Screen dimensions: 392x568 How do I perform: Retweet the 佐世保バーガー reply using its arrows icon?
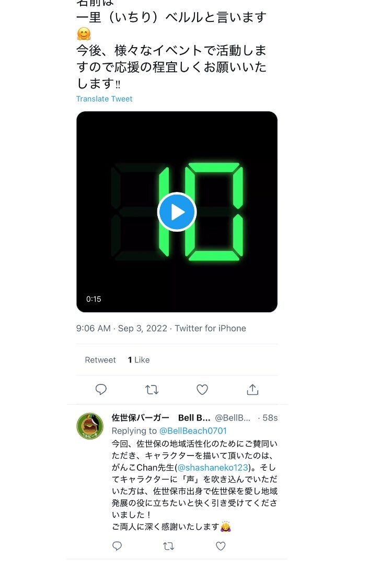pos(169,546)
